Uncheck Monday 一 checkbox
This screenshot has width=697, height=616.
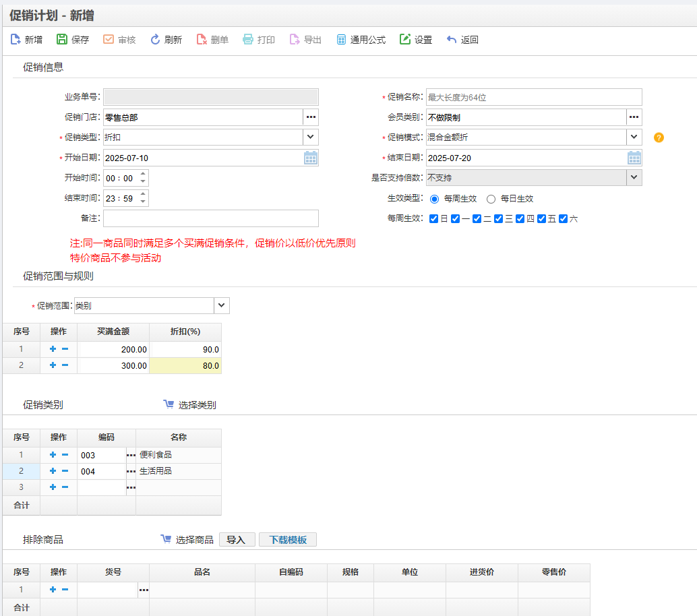(455, 218)
